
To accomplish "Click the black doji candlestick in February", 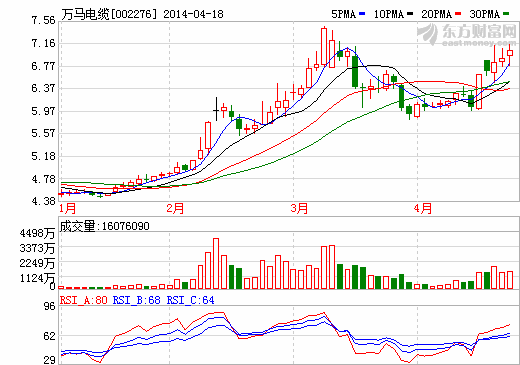I will click(x=216, y=109).
